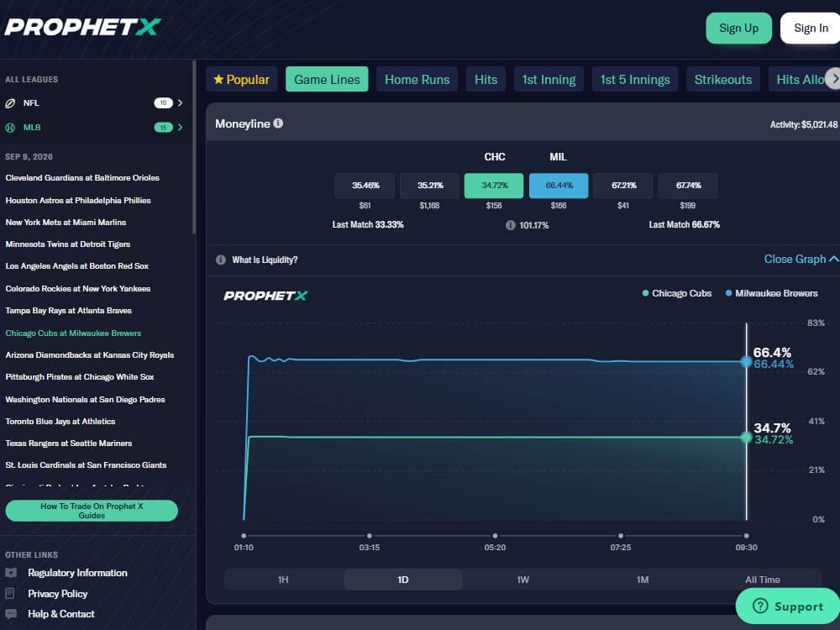This screenshot has height=630, width=840.
Task: Toggle Milwaukee Brewers legend in graph
Action: coord(771,293)
